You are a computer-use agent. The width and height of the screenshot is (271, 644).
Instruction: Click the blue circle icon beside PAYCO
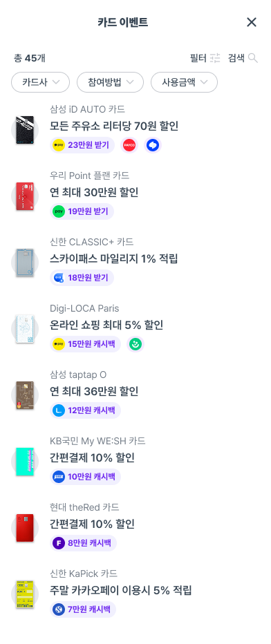click(152, 145)
